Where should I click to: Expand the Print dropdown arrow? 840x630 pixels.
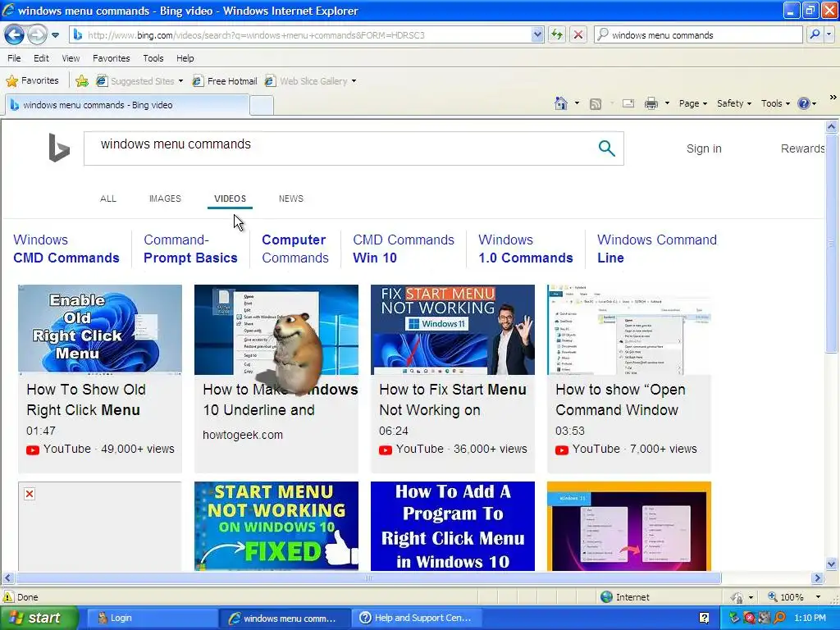coord(667,103)
